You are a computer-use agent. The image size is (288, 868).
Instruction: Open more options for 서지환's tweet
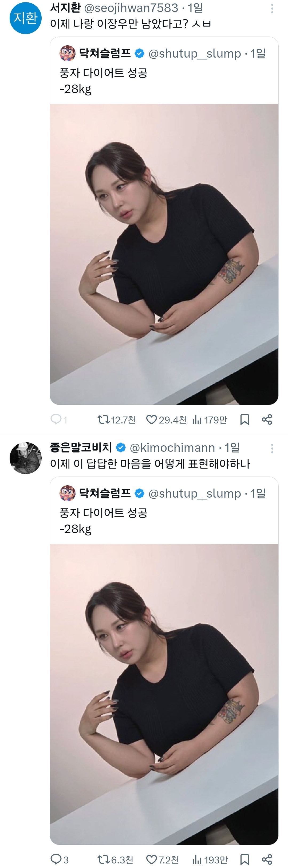[x=272, y=9]
